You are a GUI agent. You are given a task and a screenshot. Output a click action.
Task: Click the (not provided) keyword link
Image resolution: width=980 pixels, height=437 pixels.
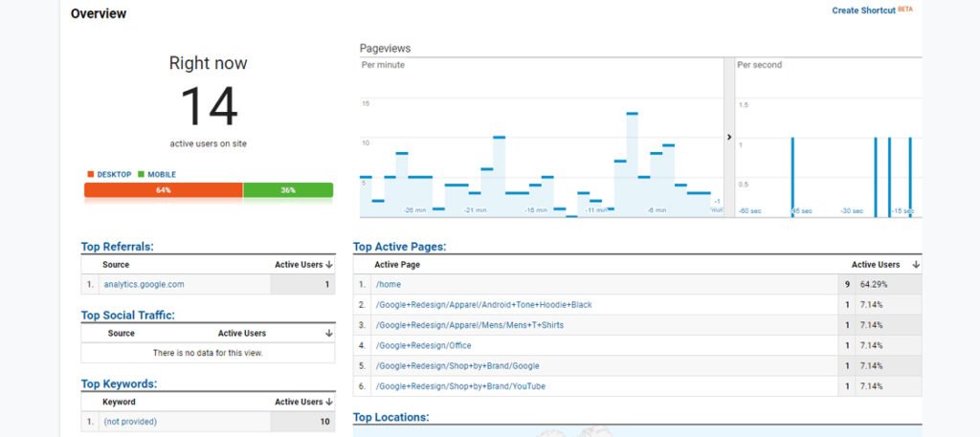(x=130, y=422)
